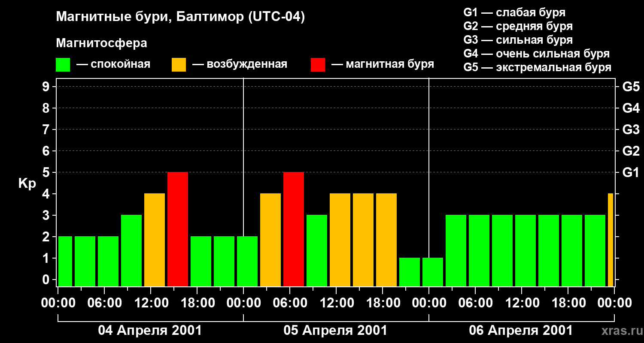Click the narrow orange bar ending 06 Апреля

[611, 240]
